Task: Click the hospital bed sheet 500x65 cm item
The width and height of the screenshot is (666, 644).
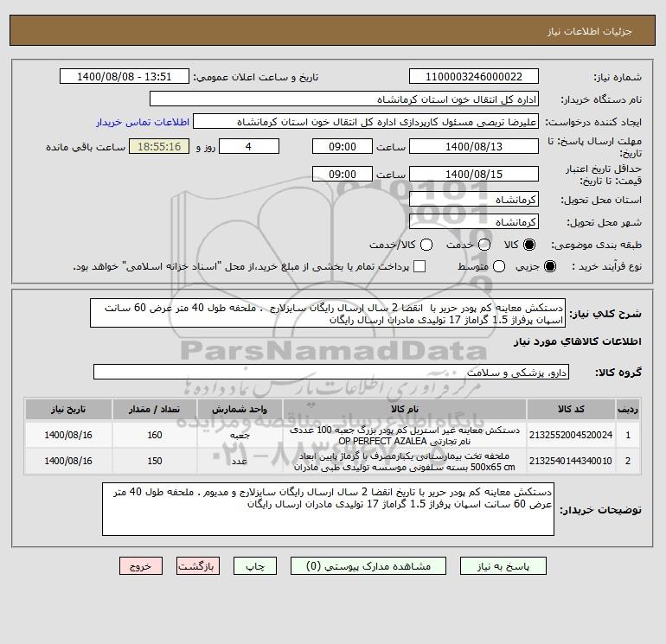Action: pos(405,462)
